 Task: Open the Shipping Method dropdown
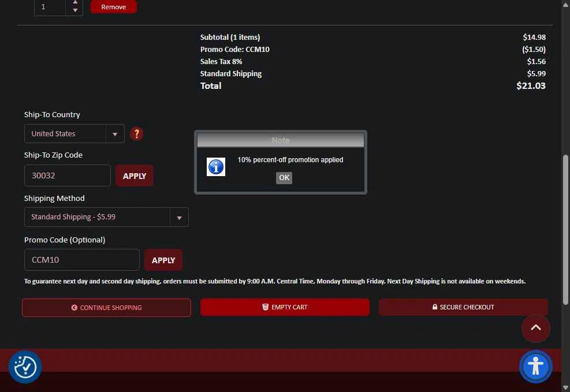click(106, 217)
